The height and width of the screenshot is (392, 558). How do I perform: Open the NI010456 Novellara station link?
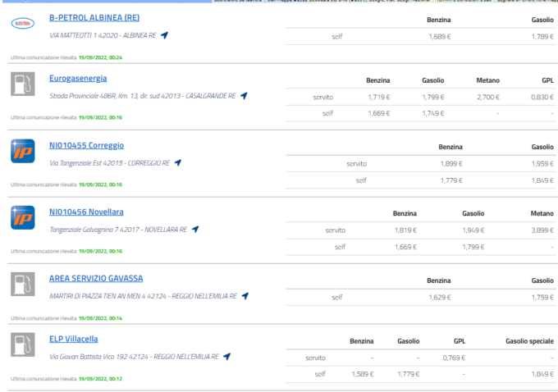pos(86,212)
